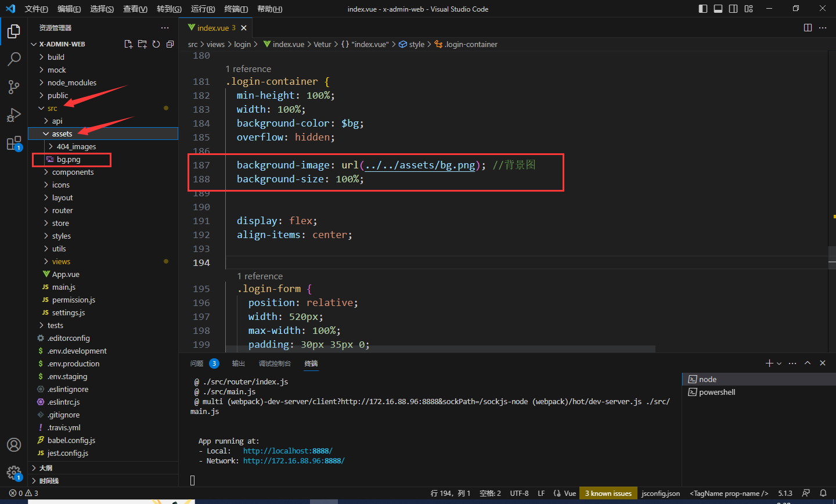Open the localhost:8888 link in terminal
Screen dimensions: 836x504
(288, 451)
